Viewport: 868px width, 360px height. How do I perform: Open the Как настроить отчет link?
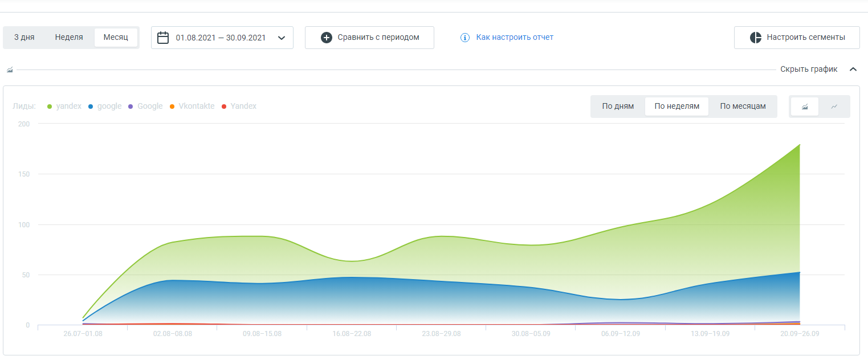pos(515,37)
